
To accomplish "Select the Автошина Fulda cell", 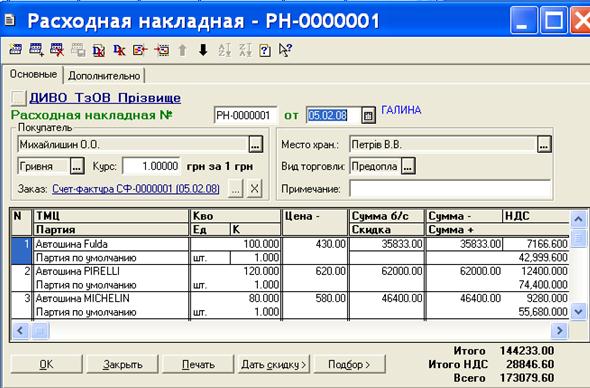I will click(x=111, y=244).
